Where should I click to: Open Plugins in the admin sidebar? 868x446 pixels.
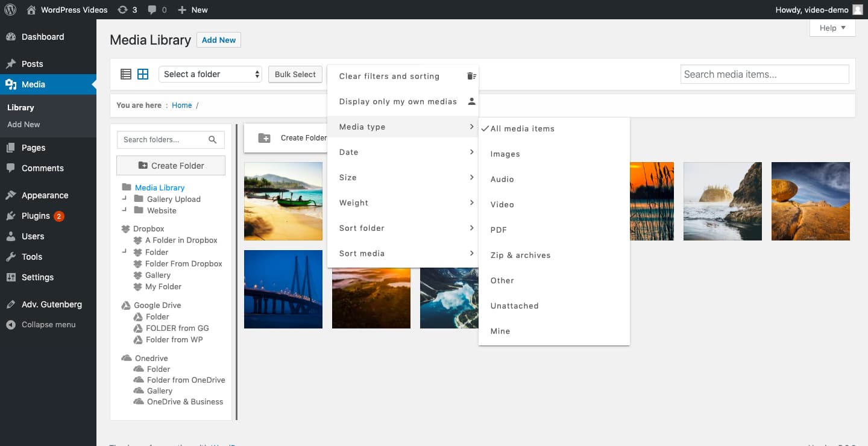click(36, 216)
